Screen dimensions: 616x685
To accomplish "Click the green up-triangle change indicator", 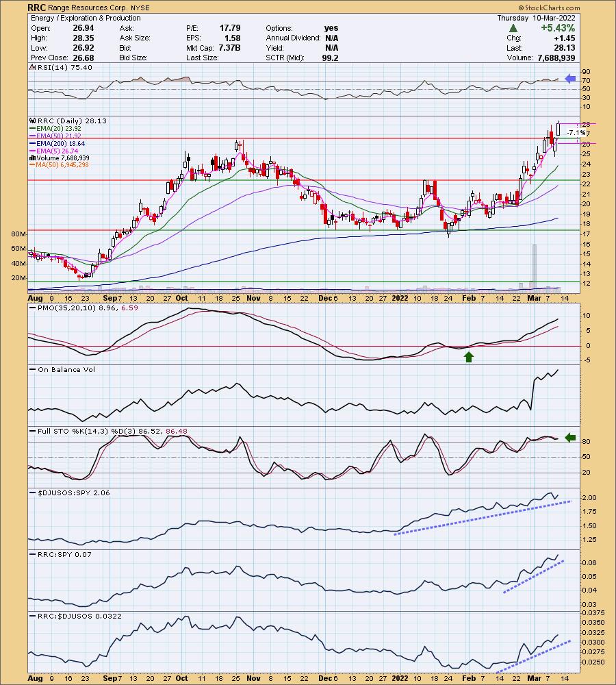I will pyautogui.click(x=514, y=28).
